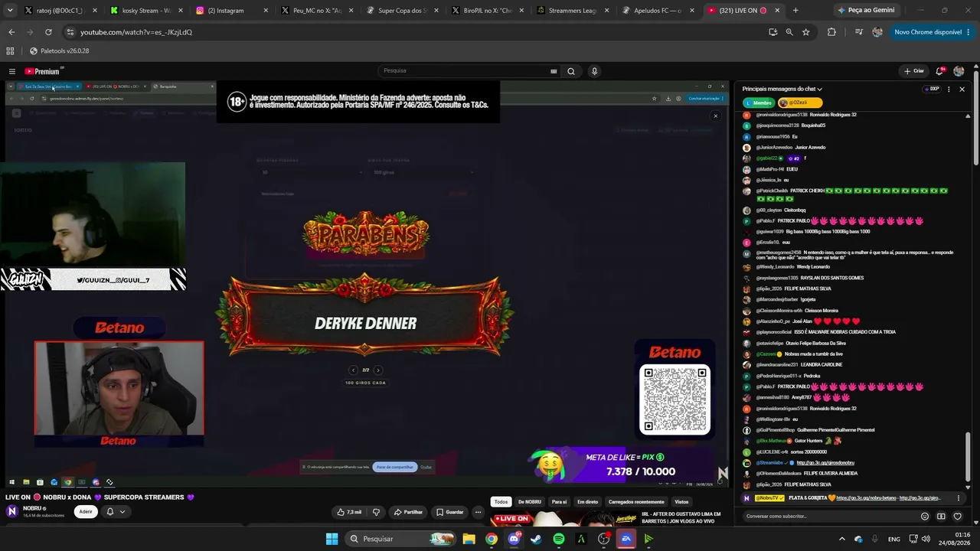Reload the page in Chrome
Viewport: 980px width, 551px height.
[x=48, y=32]
